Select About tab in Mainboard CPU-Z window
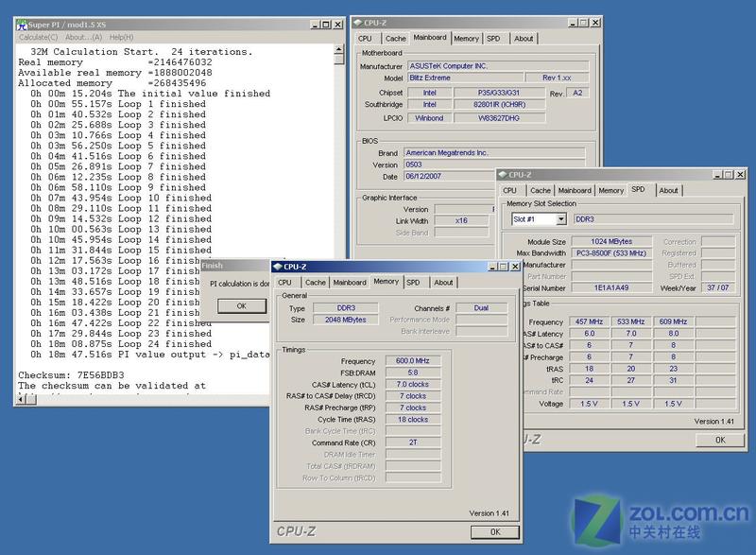The width and height of the screenshot is (756, 555). tap(524, 39)
